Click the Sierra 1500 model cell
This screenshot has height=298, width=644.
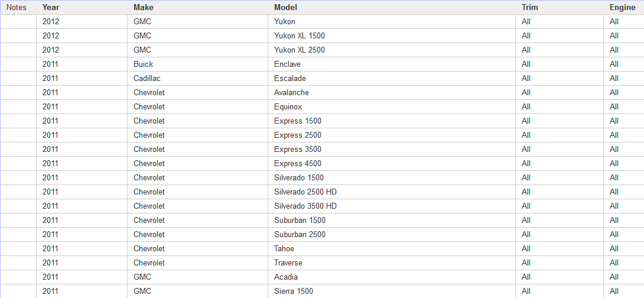[293, 291]
